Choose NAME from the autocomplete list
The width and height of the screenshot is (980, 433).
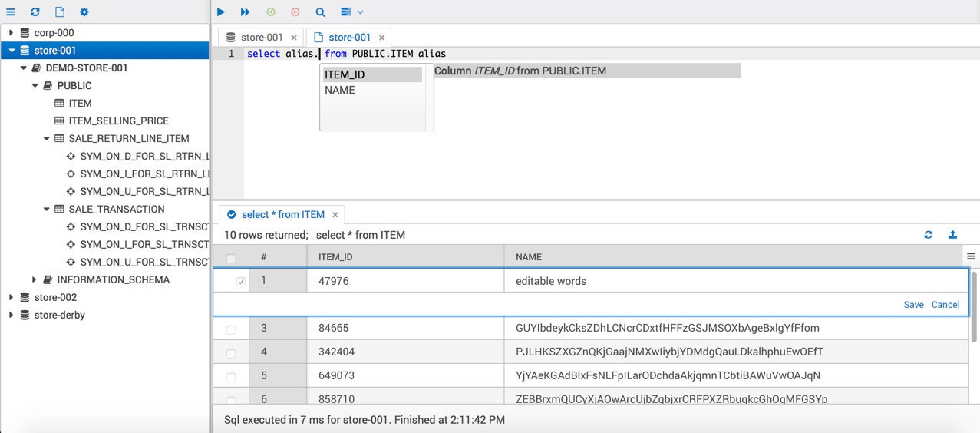(x=340, y=90)
